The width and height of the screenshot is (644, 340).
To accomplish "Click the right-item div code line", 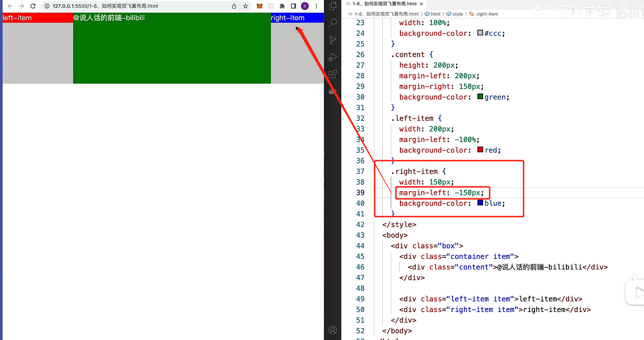I will click(x=495, y=310).
